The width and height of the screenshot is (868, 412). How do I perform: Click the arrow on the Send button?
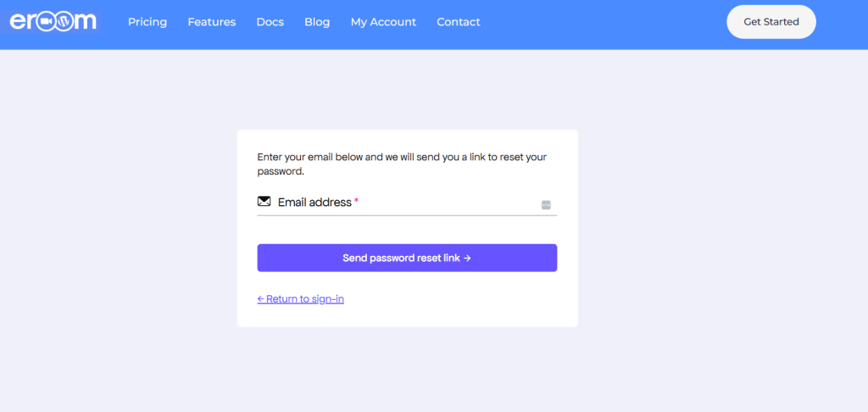(x=467, y=258)
